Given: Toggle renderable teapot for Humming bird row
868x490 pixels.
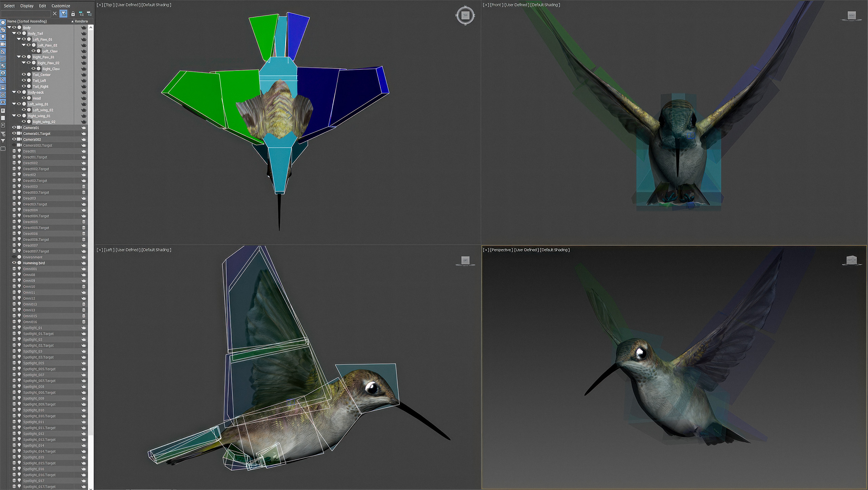Looking at the screenshot, I should pos(84,263).
